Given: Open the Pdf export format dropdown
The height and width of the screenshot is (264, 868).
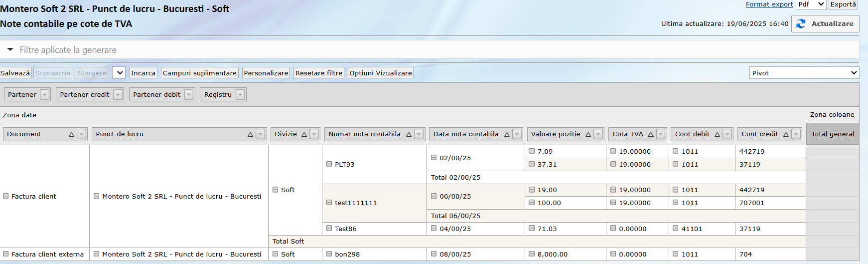Looking at the screenshot, I should point(811,4).
